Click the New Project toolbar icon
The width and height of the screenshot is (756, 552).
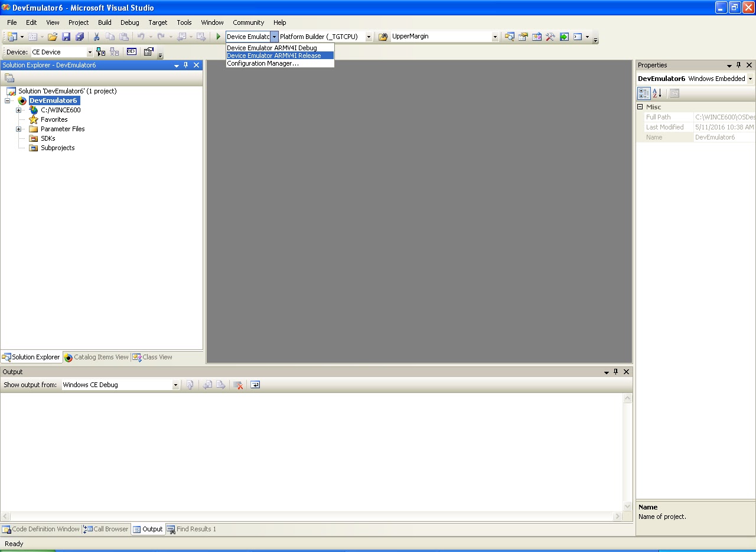pyautogui.click(x=12, y=37)
